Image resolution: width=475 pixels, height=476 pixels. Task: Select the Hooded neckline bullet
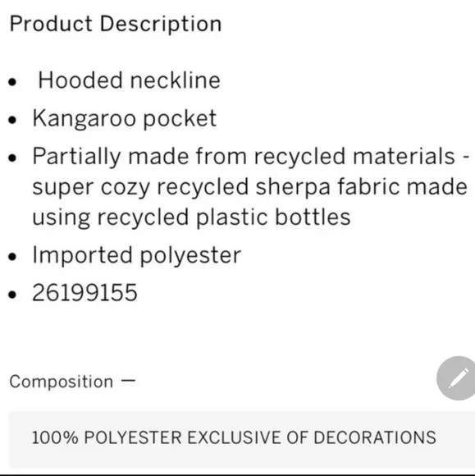tap(129, 80)
